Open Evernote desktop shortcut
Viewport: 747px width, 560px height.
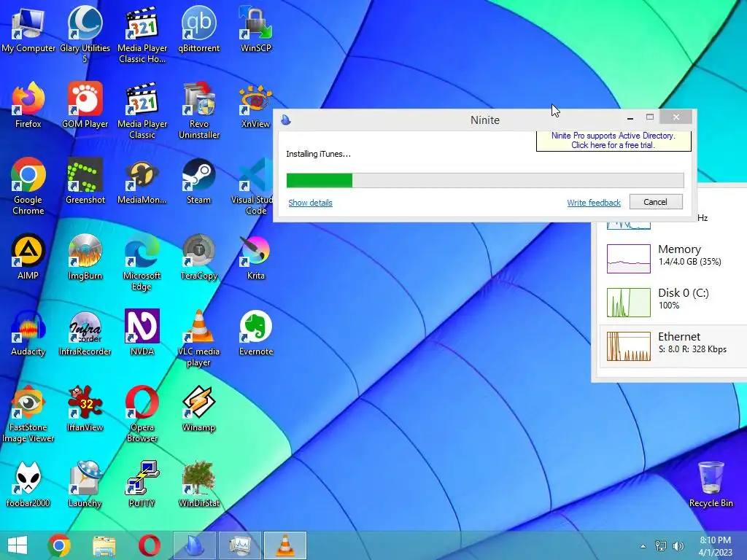(256, 332)
